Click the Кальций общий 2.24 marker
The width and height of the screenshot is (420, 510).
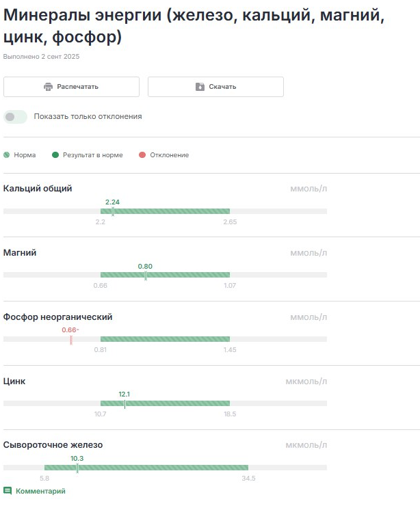(113, 211)
